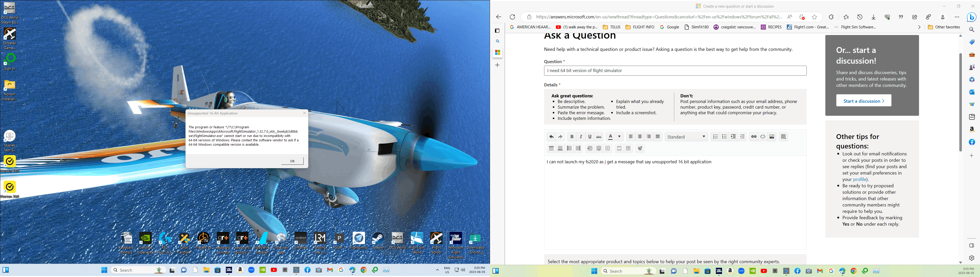Screen dimensions: 980x277
Task: Increase indent in the editor
Action: pyautogui.click(x=733, y=137)
